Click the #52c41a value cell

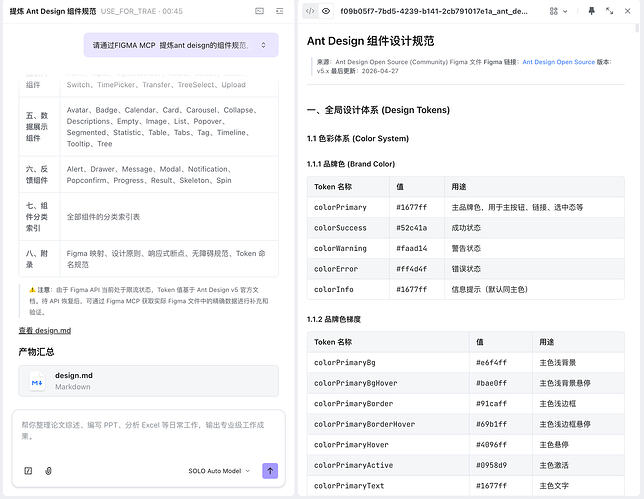pos(417,228)
